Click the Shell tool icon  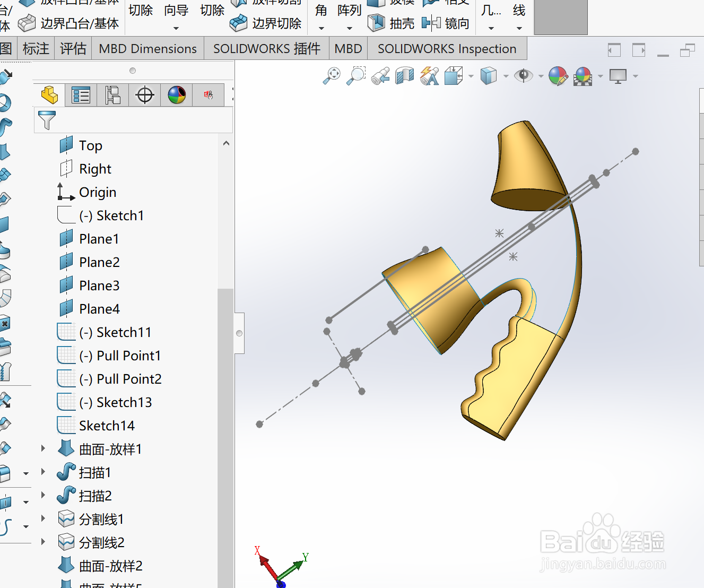(376, 23)
